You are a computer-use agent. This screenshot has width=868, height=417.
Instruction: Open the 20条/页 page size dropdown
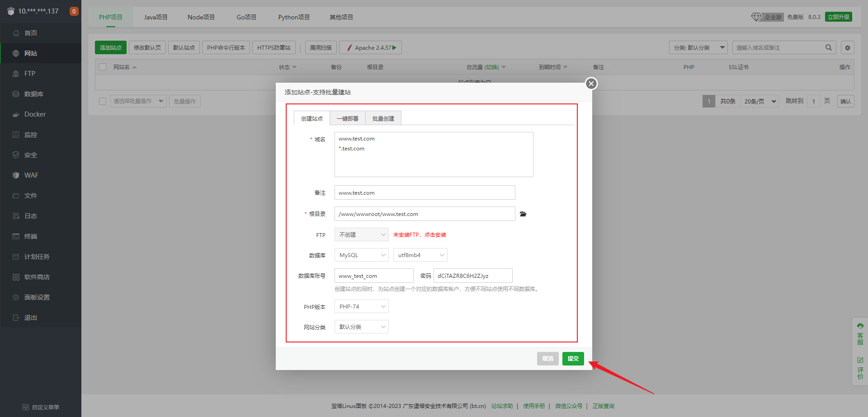(759, 101)
